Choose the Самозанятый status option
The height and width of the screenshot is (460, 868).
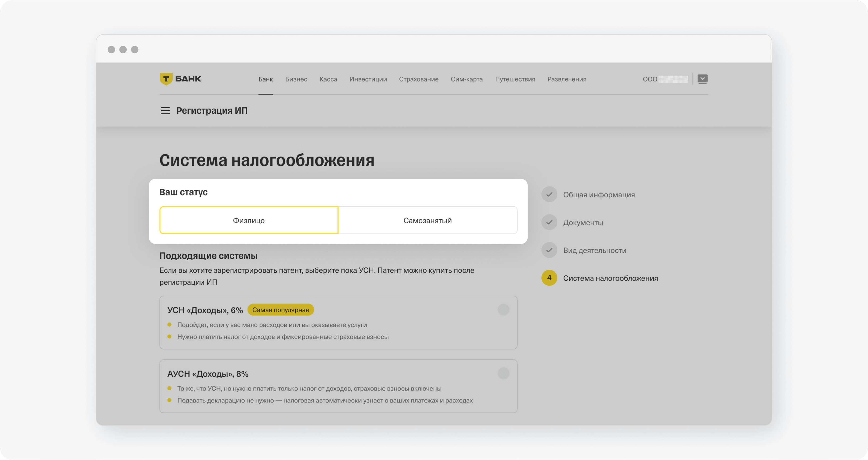point(428,220)
